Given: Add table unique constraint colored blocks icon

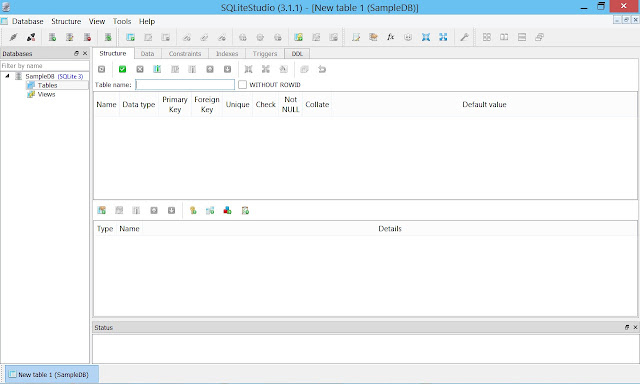Looking at the screenshot, I should 227,210.
